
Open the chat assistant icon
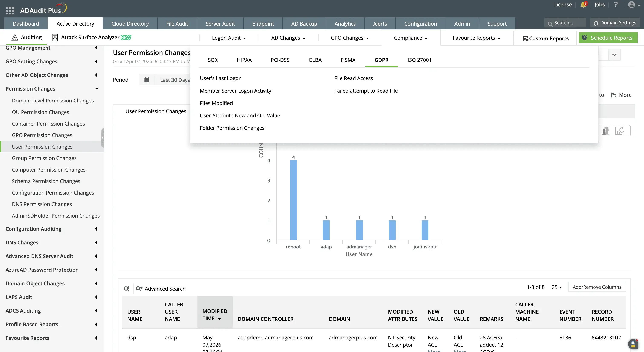pos(633,345)
